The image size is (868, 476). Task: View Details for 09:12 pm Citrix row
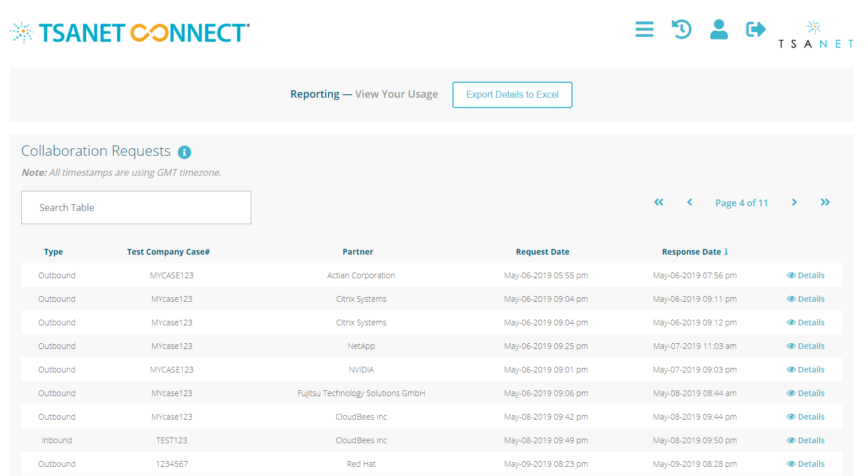(x=805, y=323)
